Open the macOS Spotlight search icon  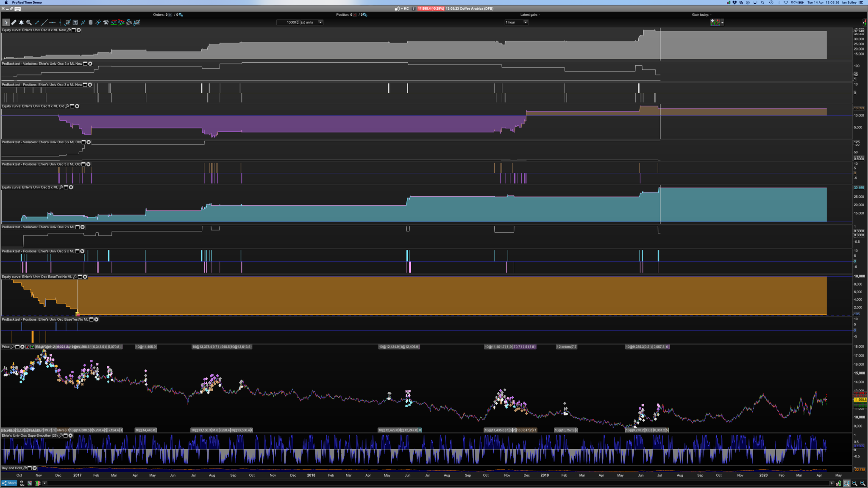coord(763,3)
